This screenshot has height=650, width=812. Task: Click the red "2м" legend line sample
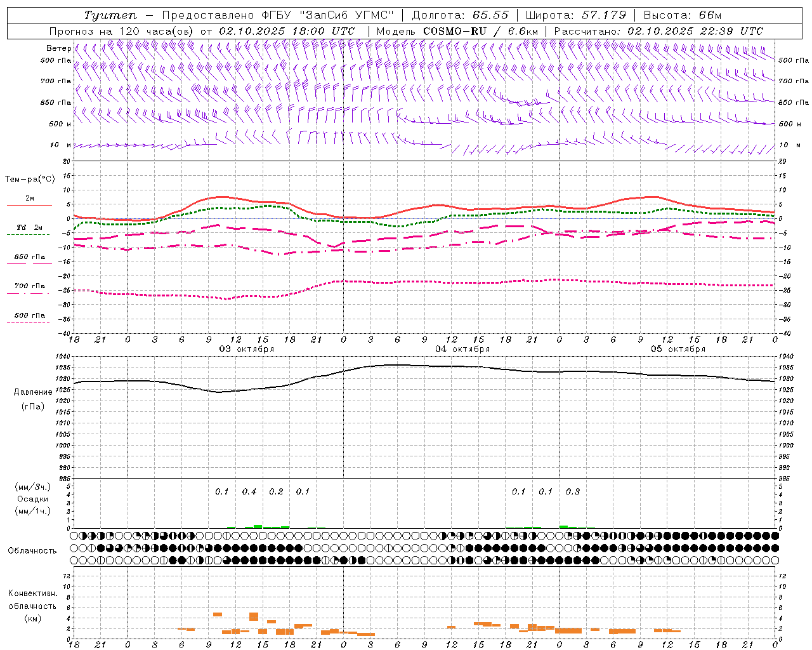tap(29, 205)
